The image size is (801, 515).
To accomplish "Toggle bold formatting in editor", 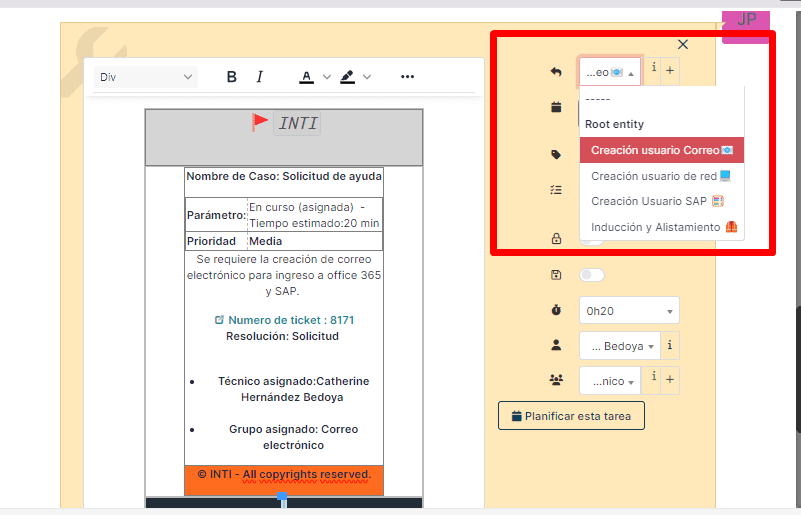I will coord(232,77).
